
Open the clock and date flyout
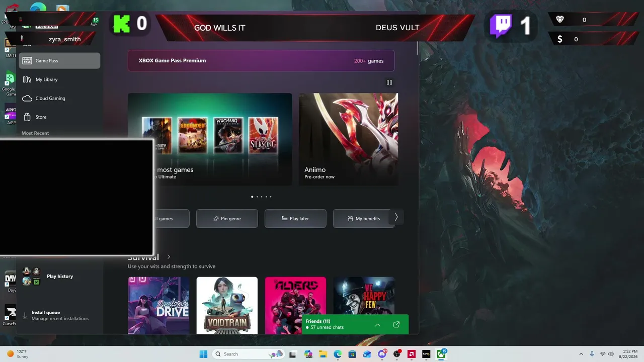coord(630,354)
